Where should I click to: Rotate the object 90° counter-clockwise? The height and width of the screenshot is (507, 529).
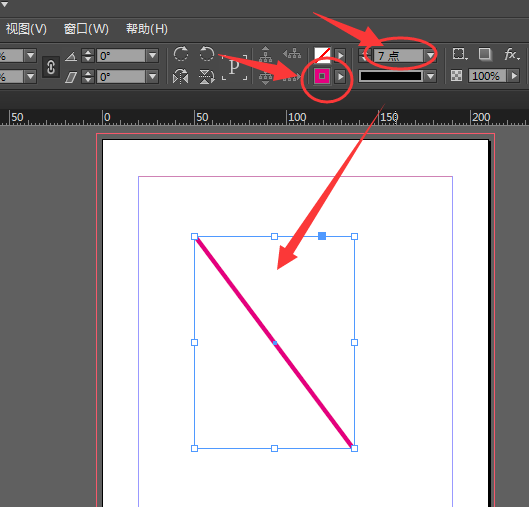tap(206, 54)
